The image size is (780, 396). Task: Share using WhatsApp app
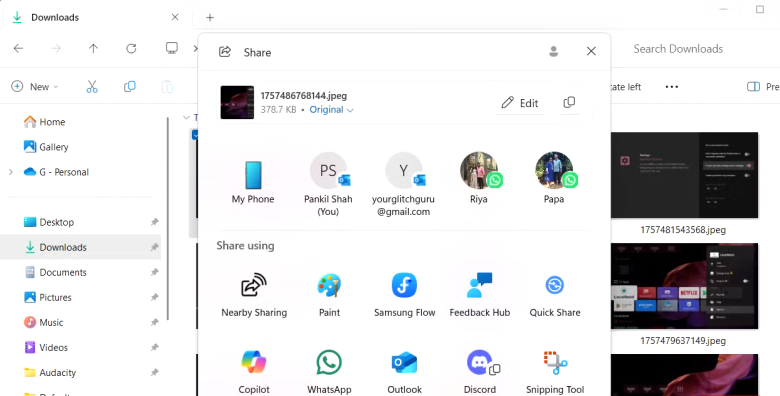pyautogui.click(x=329, y=372)
